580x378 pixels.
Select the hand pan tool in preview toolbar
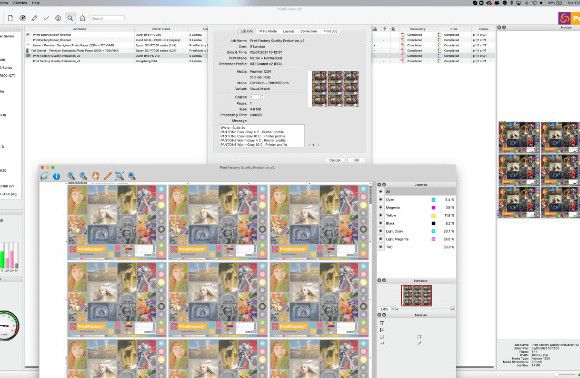[95, 176]
